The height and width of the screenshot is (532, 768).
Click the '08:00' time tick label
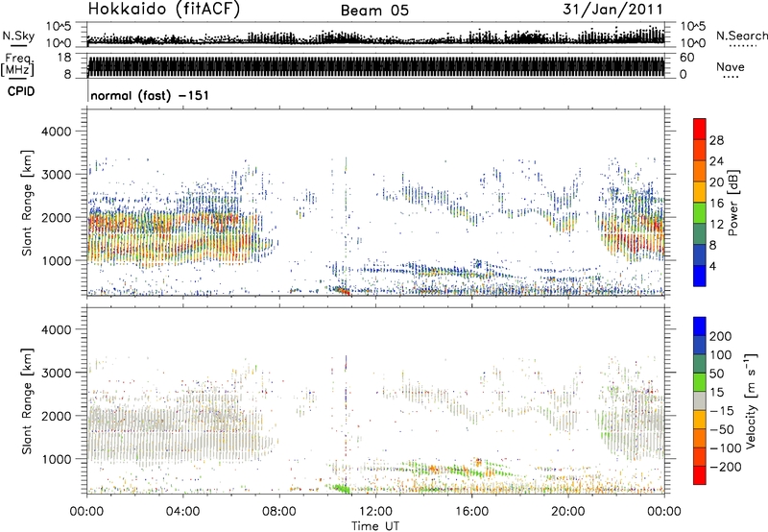coord(279,512)
